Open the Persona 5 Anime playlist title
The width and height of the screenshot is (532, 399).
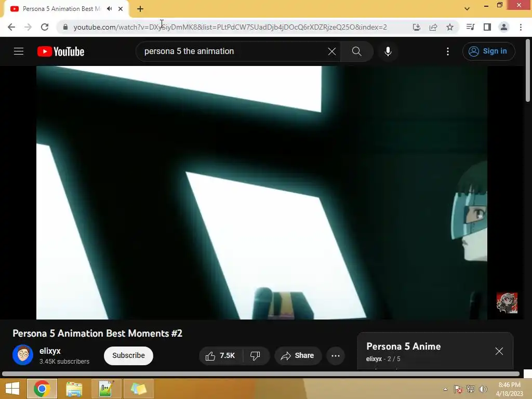coord(403,346)
